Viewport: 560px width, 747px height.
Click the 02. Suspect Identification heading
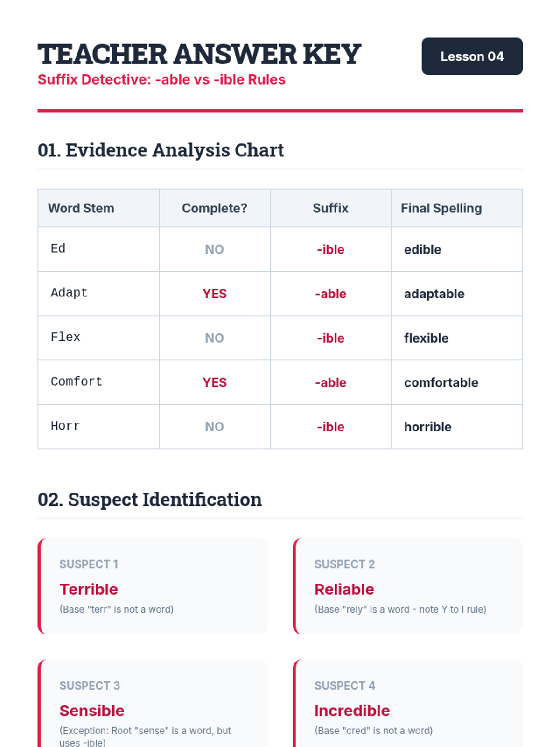point(150,500)
